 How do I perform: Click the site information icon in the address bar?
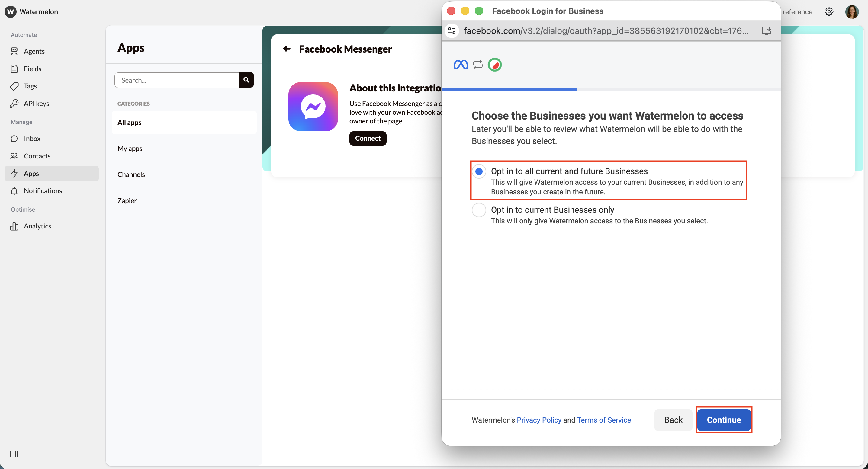point(452,31)
